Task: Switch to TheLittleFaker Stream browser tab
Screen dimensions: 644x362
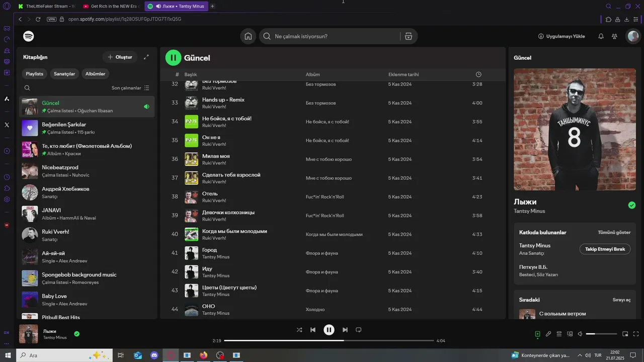Action: click(x=46, y=6)
